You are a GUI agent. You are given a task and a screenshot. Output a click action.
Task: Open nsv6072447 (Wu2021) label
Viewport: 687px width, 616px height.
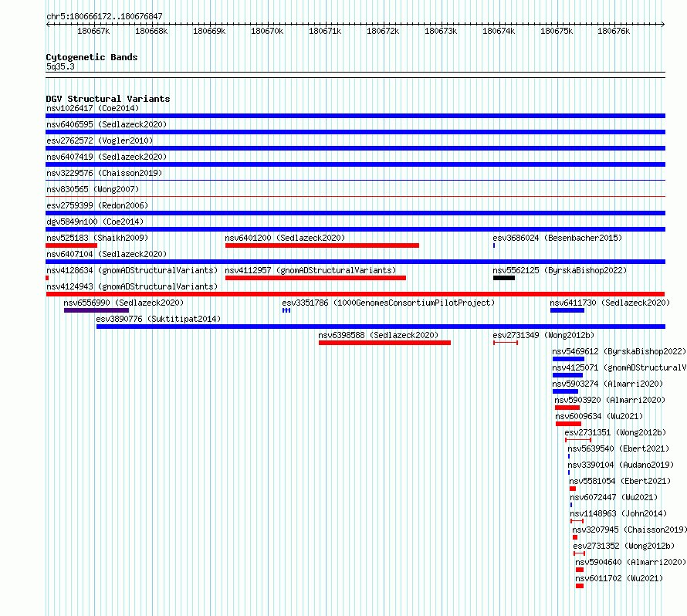(x=614, y=497)
